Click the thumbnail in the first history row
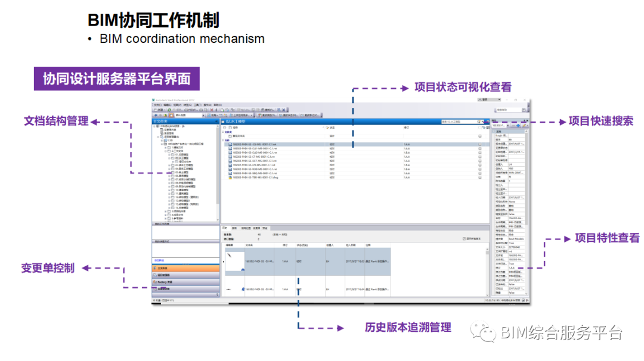This screenshot has height=361, width=644. (x=236, y=262)
